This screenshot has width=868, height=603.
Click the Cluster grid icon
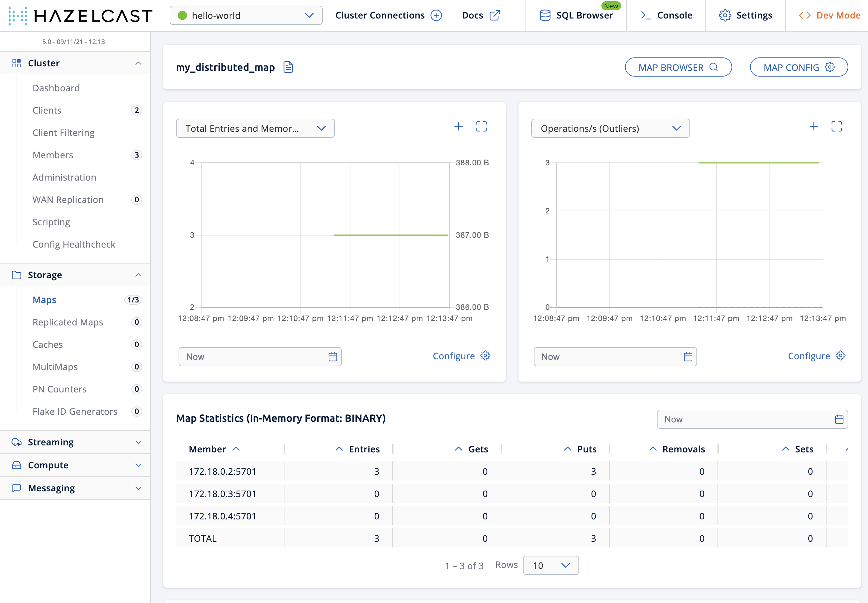point(16,63)
